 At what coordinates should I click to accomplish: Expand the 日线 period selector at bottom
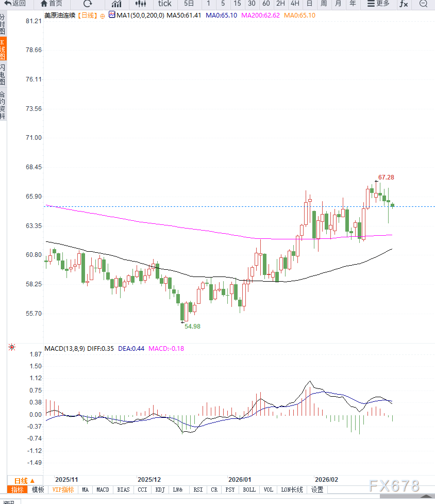[24, 480]
